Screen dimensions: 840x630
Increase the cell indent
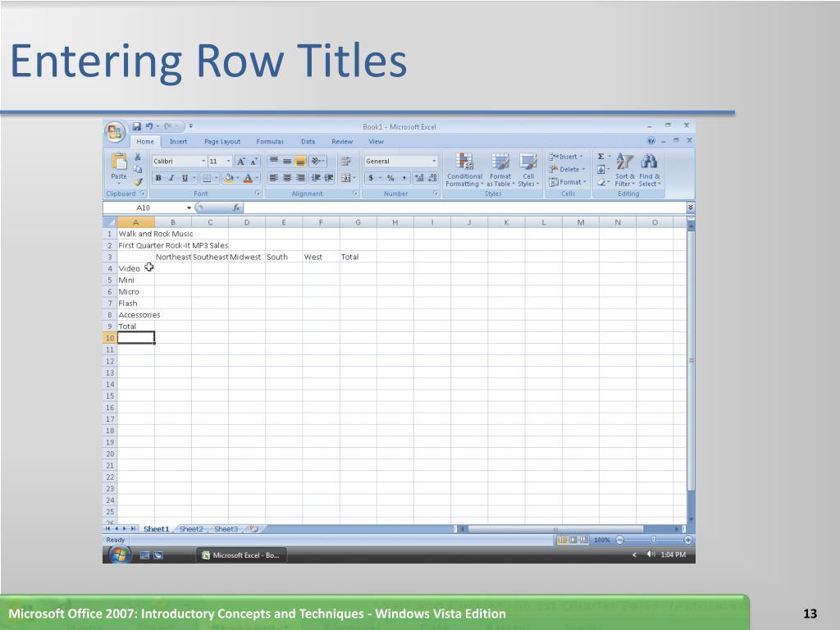329,178
